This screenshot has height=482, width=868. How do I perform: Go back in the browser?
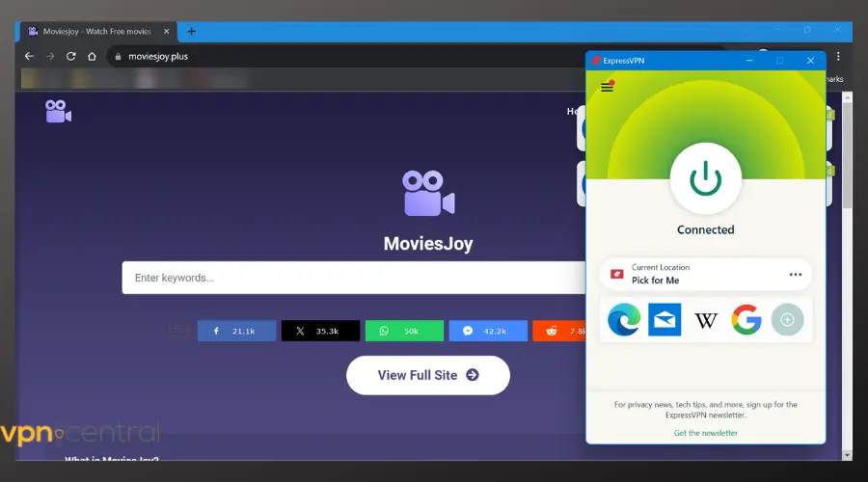[x=29, y=57]
